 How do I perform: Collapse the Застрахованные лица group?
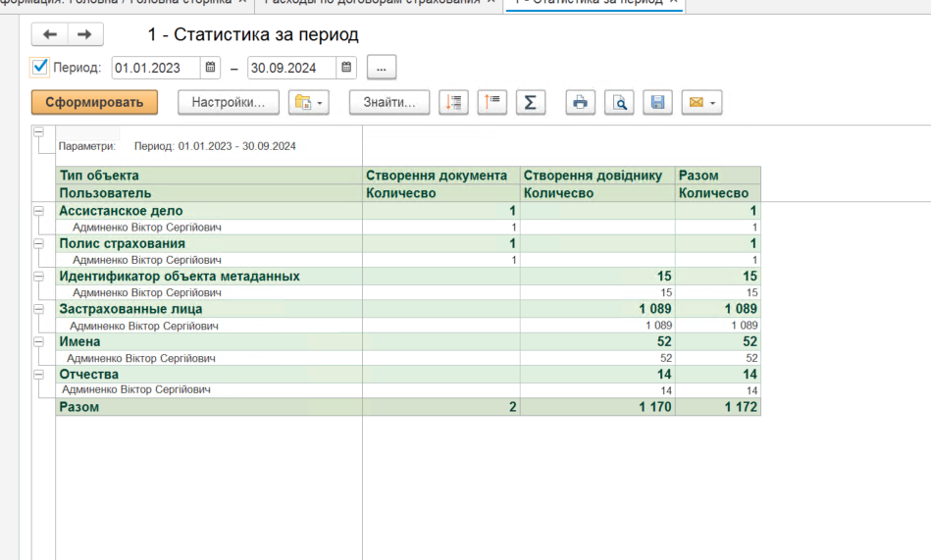[x=39, y=309]
